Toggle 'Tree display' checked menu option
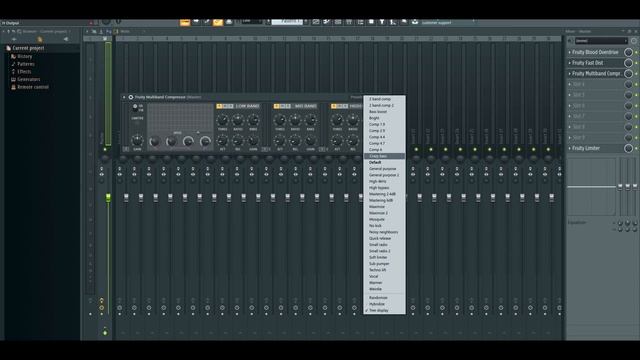Image resolution: width=640 pixels, height=360 pixels. pyautogui.click(x=378, y=310)
